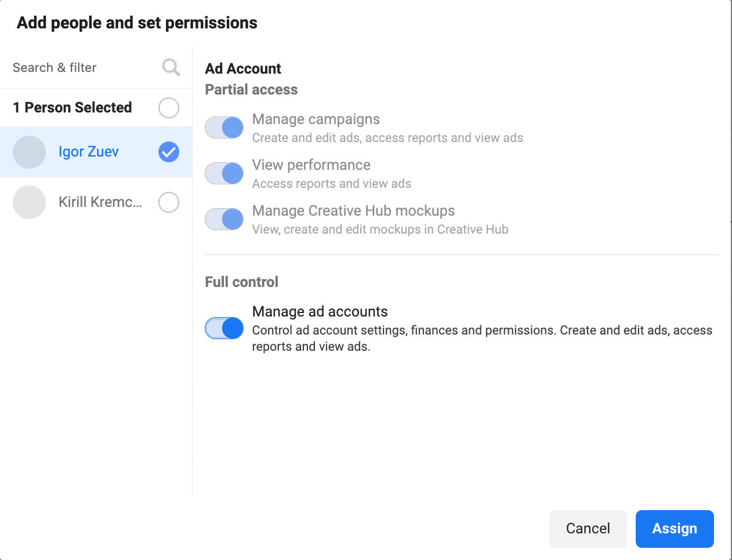Check the circle for Kirill Kremc
Screen dimensions: 732x560
169,202
